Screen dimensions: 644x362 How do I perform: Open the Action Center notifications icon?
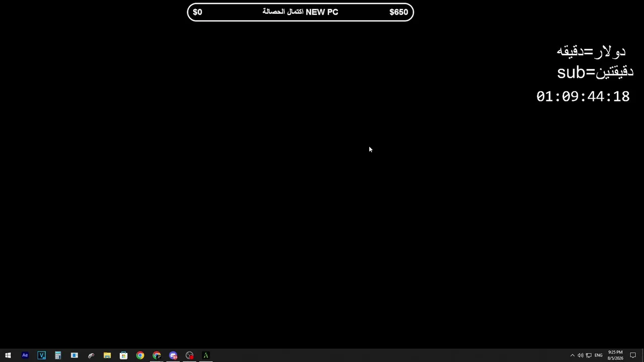click(x=633, y=355)
